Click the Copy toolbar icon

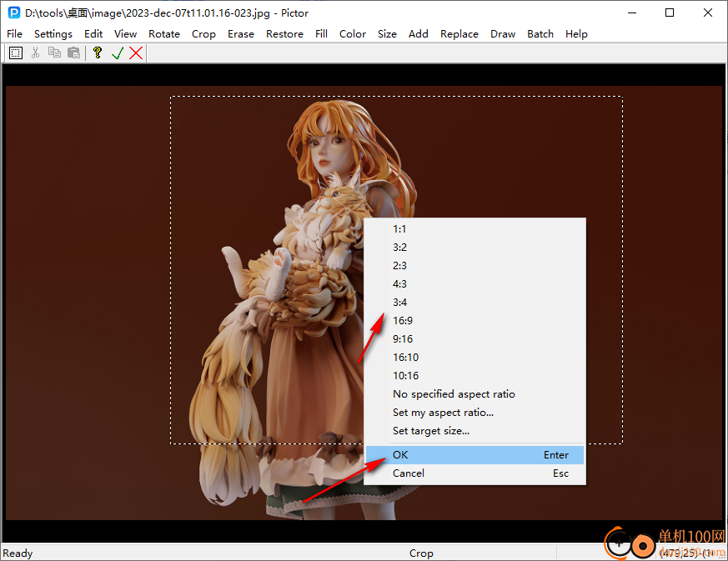[x=54, y=53]
